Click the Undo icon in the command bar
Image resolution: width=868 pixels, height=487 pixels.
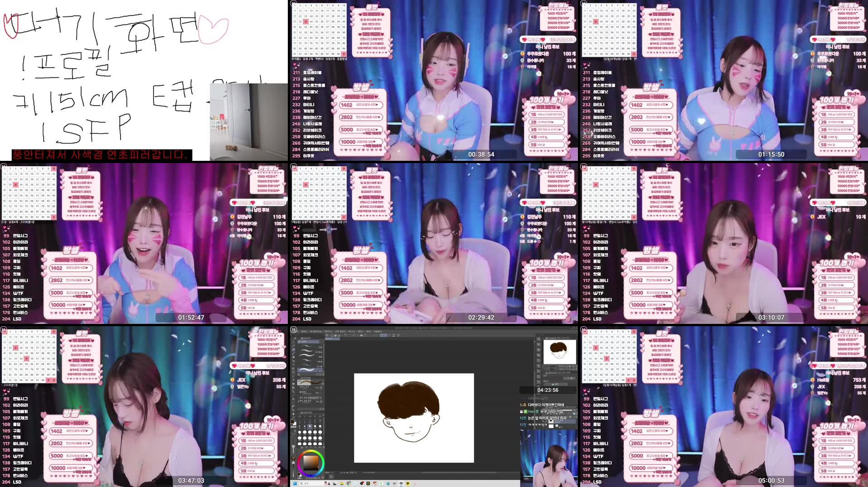pyautogui.click(x=346, y=335)
